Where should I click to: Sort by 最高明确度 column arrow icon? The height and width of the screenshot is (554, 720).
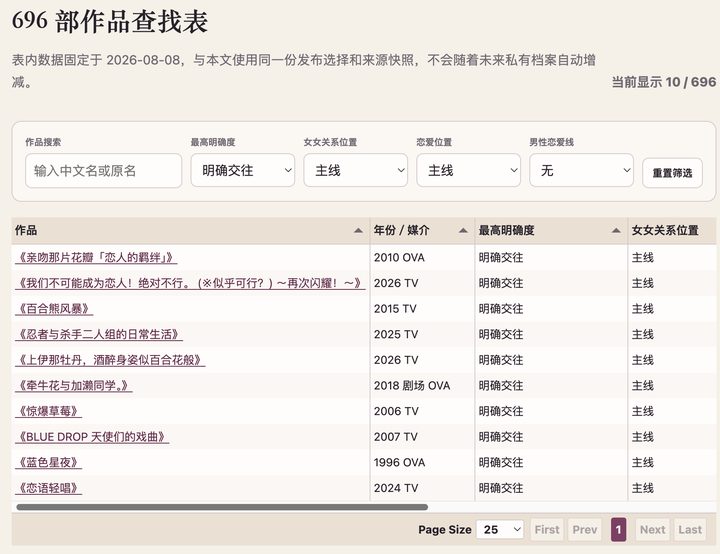point(616,231)
